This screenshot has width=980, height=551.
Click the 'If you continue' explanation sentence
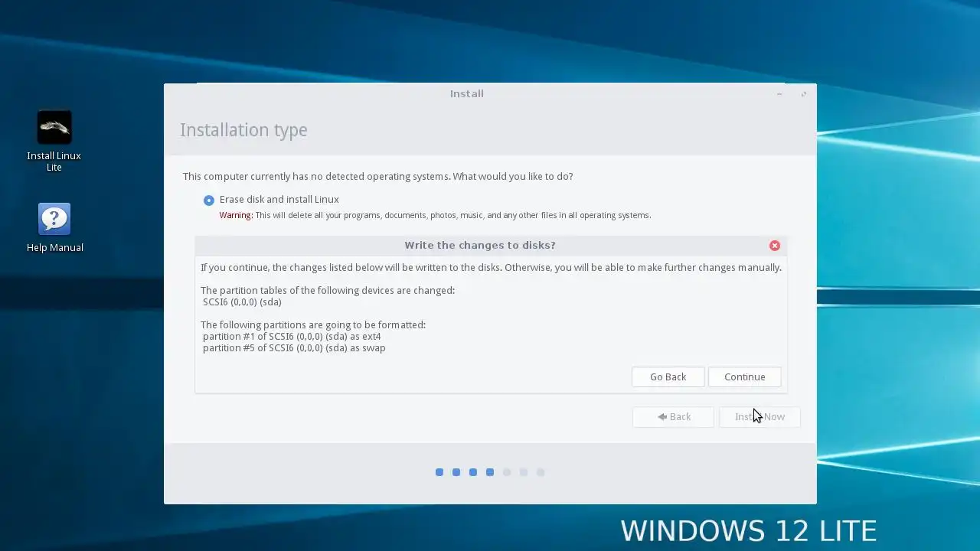point(491,268)
